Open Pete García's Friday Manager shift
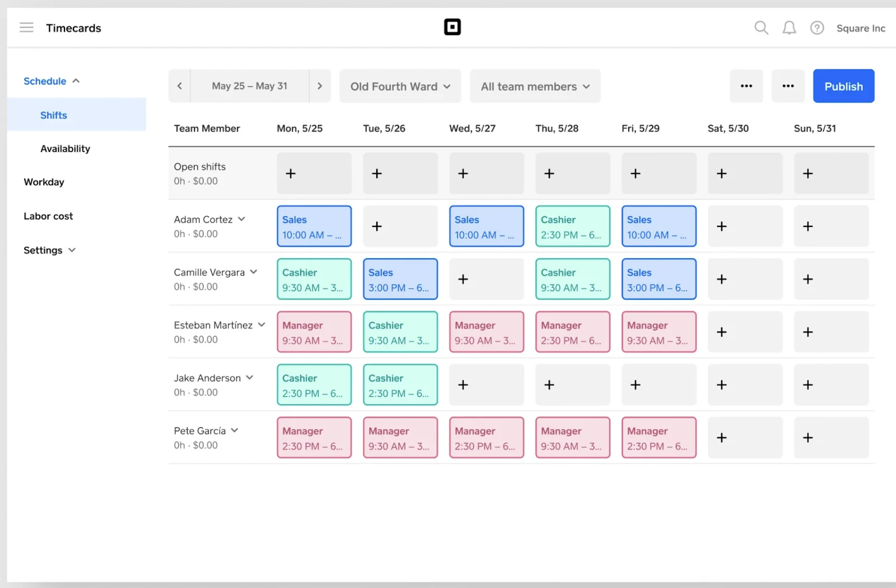 (659, 437)
